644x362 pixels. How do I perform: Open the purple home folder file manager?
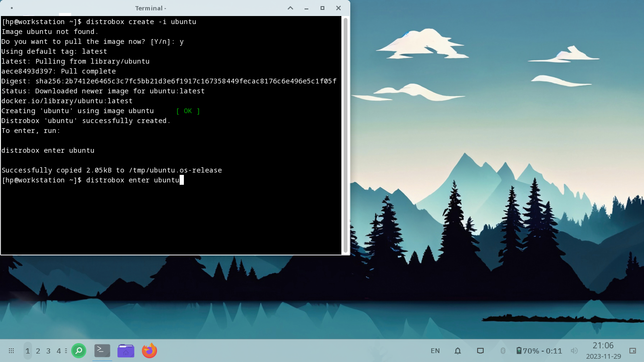pos(126,351)
